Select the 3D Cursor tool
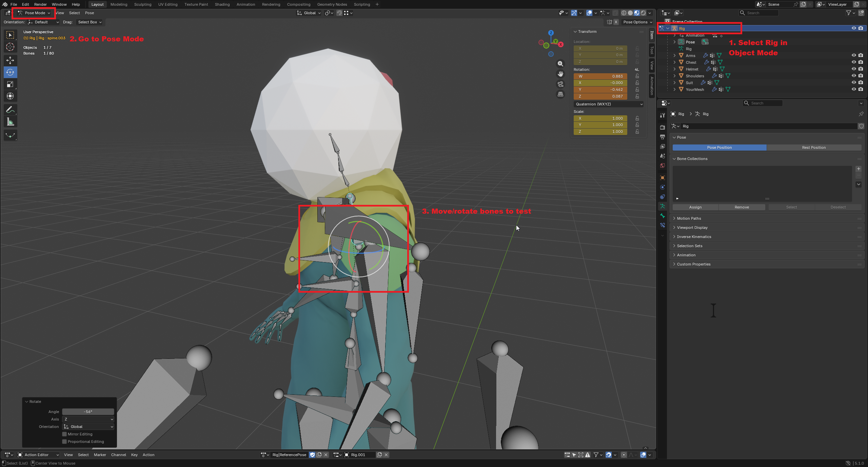868x467 pixels. tap(10, 47)
